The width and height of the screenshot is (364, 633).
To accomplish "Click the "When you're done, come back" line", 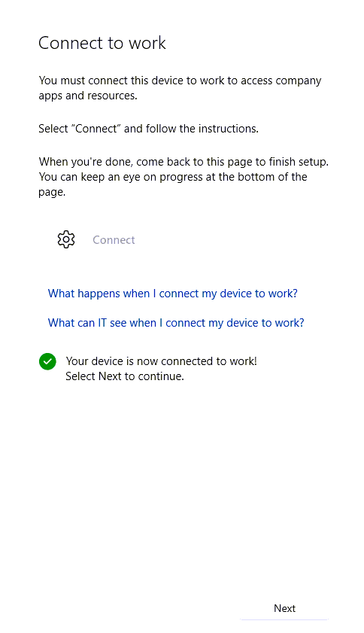I will point(184,162).
